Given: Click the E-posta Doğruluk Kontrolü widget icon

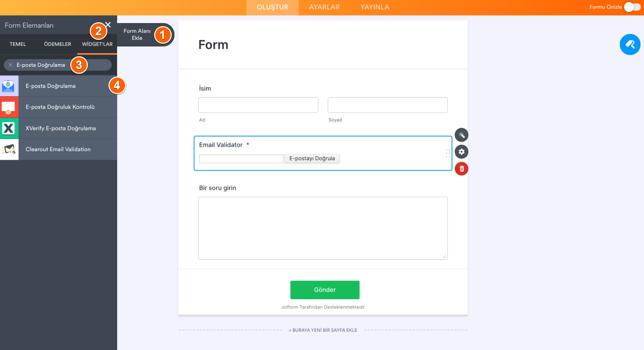Looking at the screenshot, I should coord(9,107).
